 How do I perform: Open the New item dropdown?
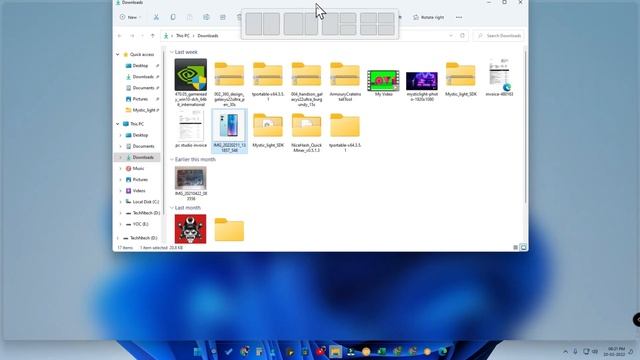[x=130, y=17]
